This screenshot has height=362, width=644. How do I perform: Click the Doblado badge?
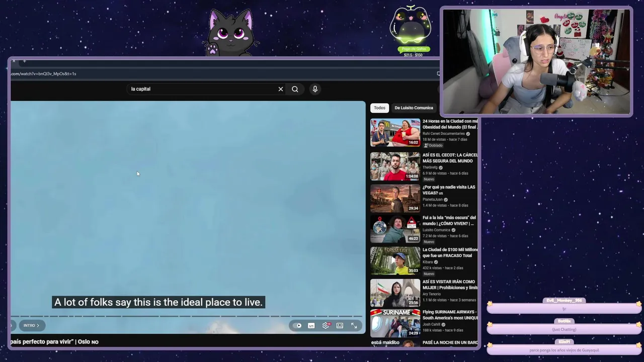(434, 145)
